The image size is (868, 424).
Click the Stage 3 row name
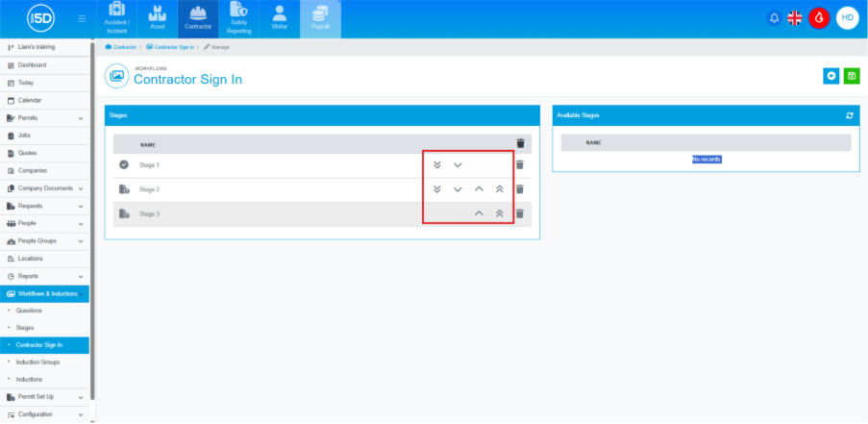pos(149,213)
